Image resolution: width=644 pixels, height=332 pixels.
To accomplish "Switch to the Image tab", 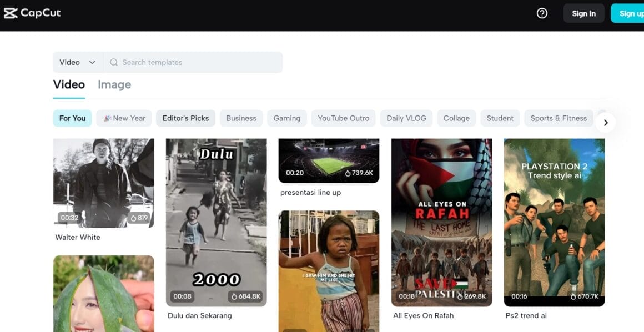I will 114,84.
